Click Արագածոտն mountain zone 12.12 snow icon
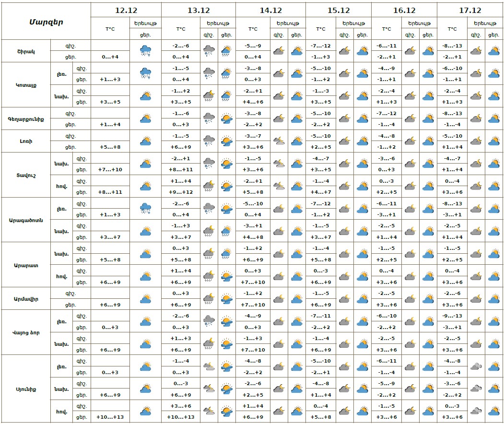 point(145,209)
